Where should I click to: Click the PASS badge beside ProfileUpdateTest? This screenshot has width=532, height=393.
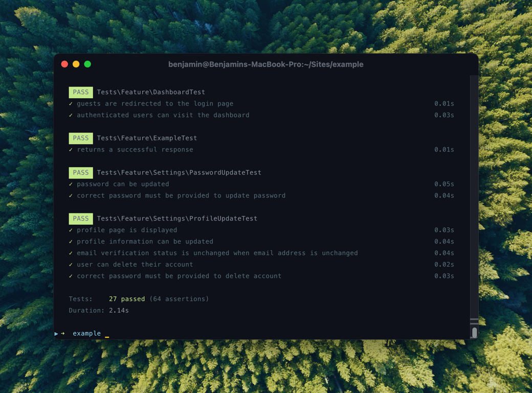tap(80, 218)
